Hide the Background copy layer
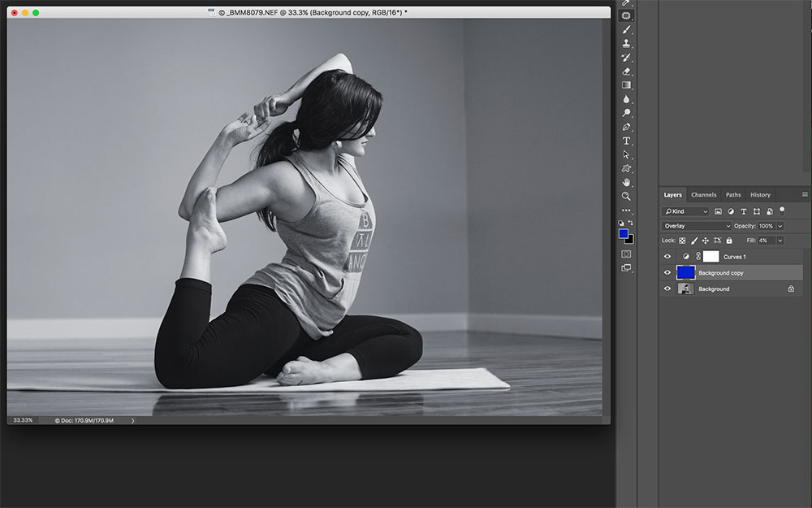The width and height of the screenshot is (812, 508). 667,273
